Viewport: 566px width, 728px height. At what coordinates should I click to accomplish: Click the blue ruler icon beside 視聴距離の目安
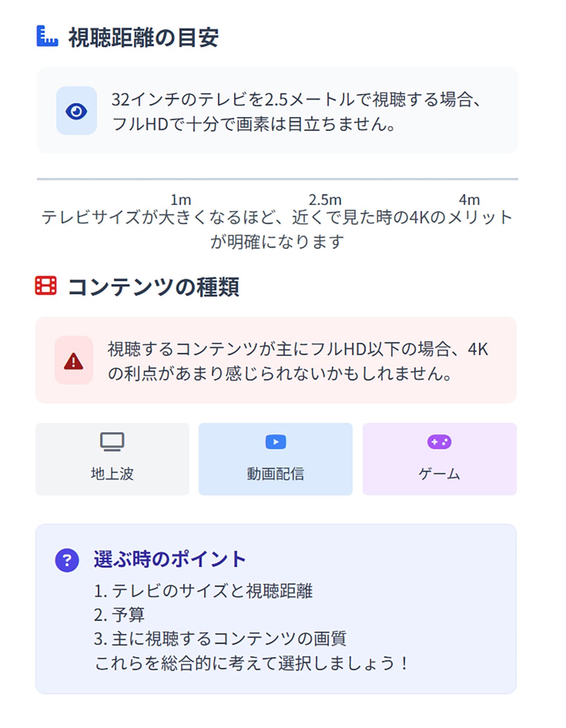(47, 36)
